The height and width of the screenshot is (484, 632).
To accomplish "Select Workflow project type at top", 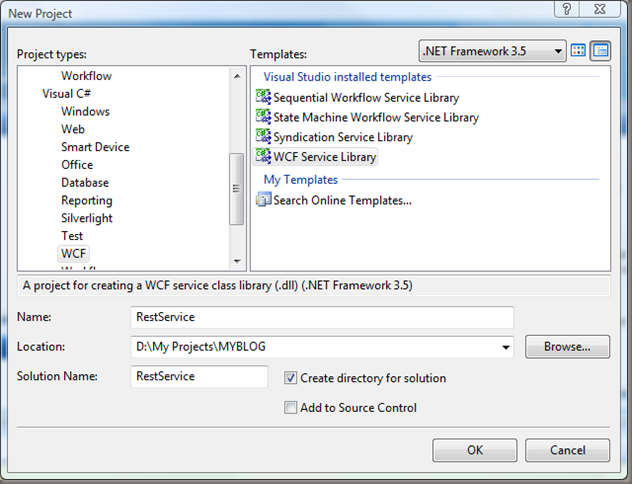I will click(x=86, y=76).
